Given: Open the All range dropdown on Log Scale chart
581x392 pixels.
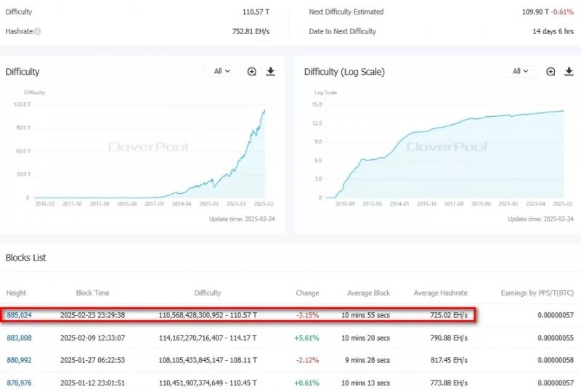Looking at the screenshot, I should coord(520,71).
